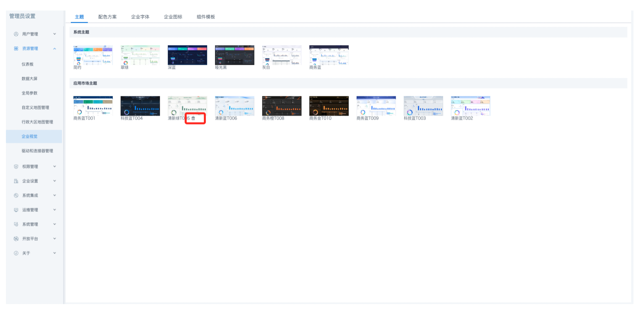The image size is (644, 310).
Task: Expand the 用户管理 chevron
Action: 55,34
